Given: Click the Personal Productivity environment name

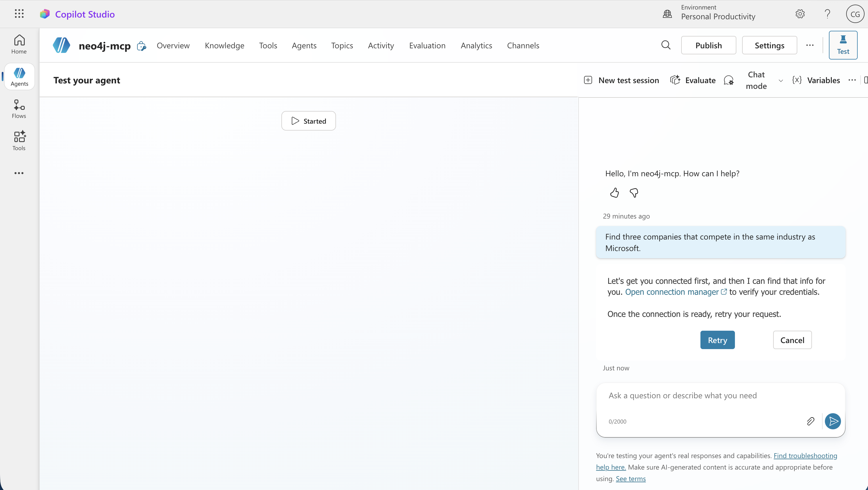Looking at the screenshot, I should (x=718, y=16).
